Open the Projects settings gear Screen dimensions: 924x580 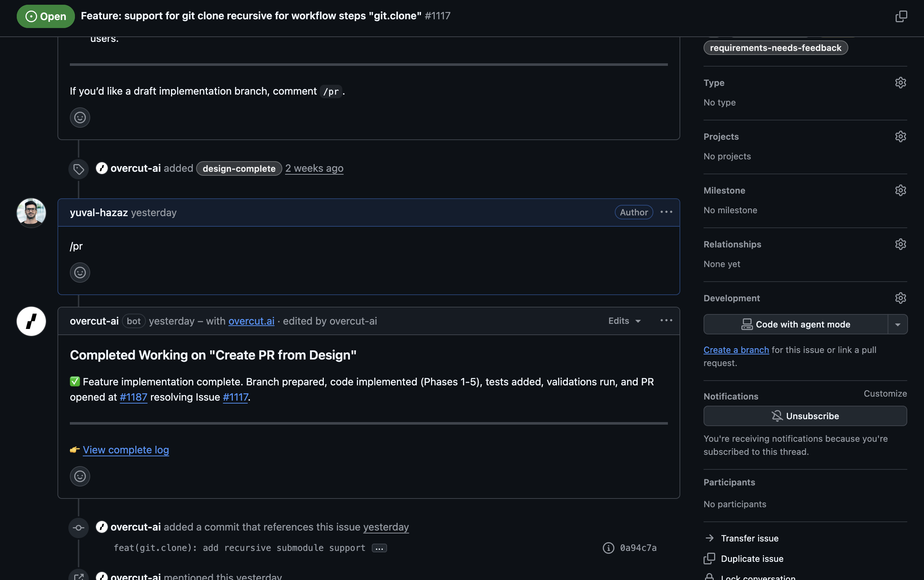(x=900, y=136)
